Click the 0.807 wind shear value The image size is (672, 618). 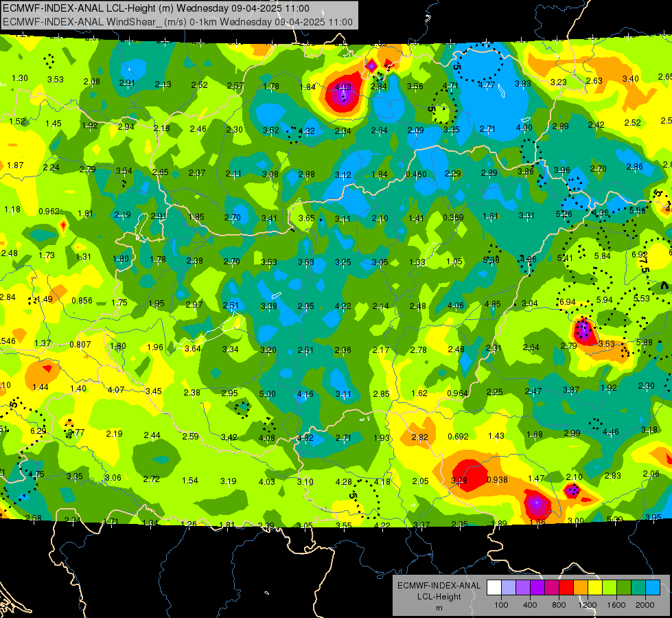(x=80, y=345)
